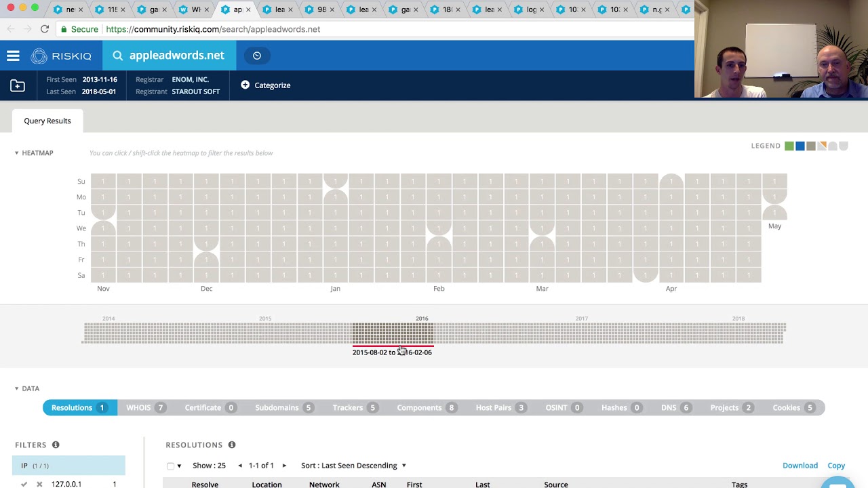Click the search magnifier icon
868x488 pixels.
118,56
